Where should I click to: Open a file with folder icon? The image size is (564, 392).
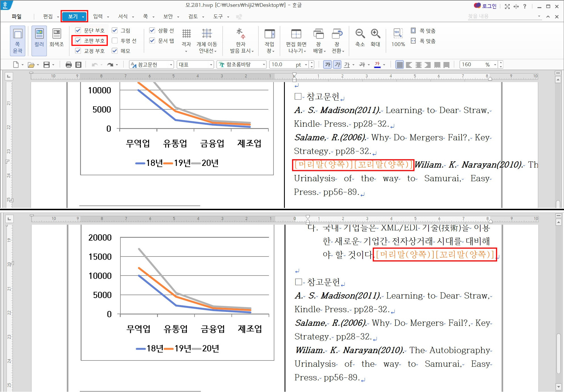[31, 65]
